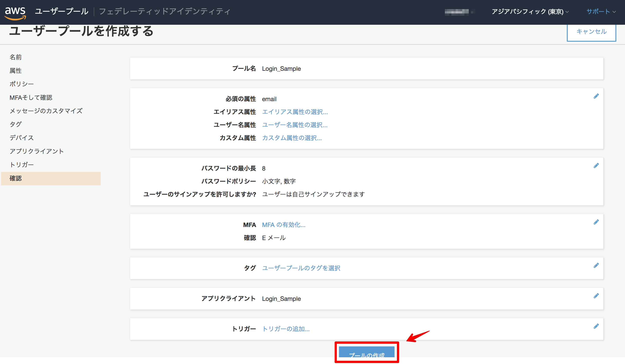Screen dimensions: 625x364
Task: Open ユーザープールのタグを選択 link
Action: click(x=301, y=268)
